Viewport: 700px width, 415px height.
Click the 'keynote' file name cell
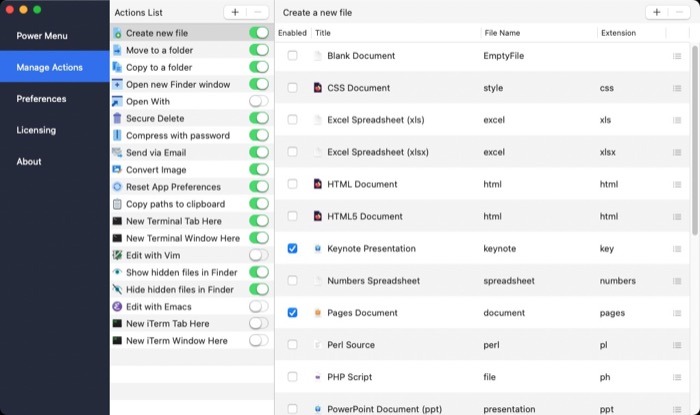tap(500, 249)
